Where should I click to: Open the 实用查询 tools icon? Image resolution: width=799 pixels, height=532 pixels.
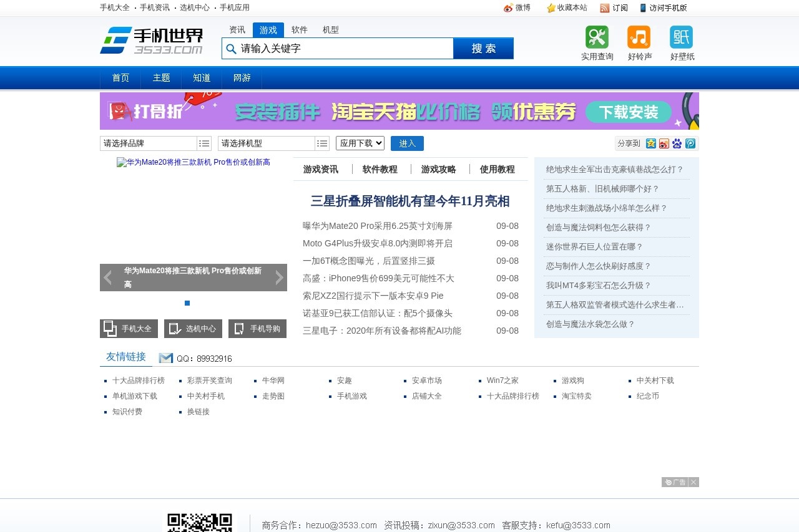(x=597, y=37)
